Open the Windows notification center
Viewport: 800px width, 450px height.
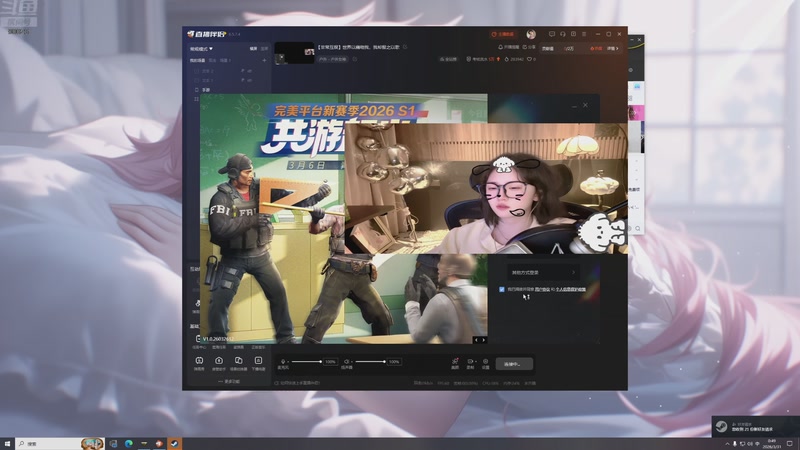789,444
